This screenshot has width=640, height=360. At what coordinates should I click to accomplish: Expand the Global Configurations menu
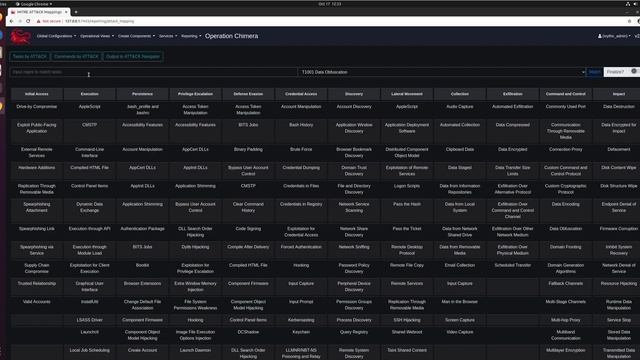coord(56,36)
